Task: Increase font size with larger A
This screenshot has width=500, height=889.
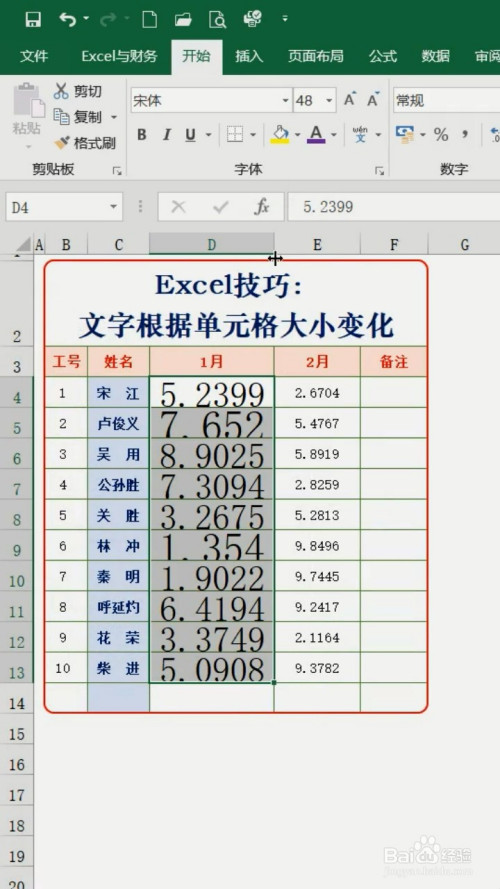Action: click(350, 99)
